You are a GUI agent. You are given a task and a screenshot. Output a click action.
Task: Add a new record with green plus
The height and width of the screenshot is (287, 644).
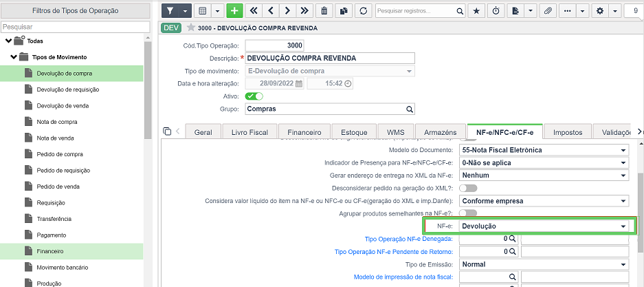234,11
